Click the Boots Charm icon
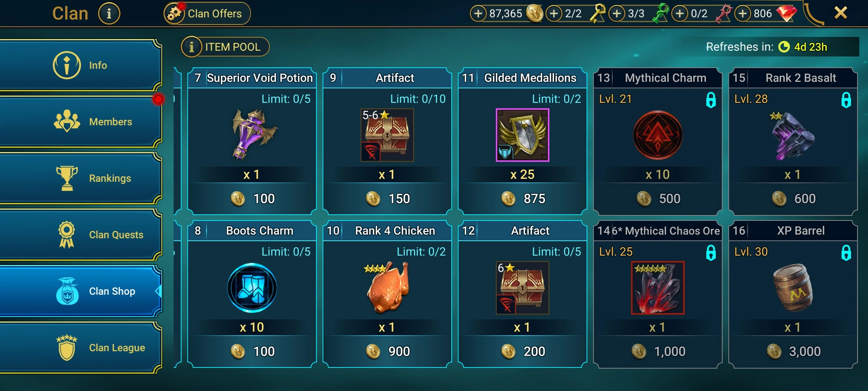Screen dimensions: 868x391 [x=252, y=288]
